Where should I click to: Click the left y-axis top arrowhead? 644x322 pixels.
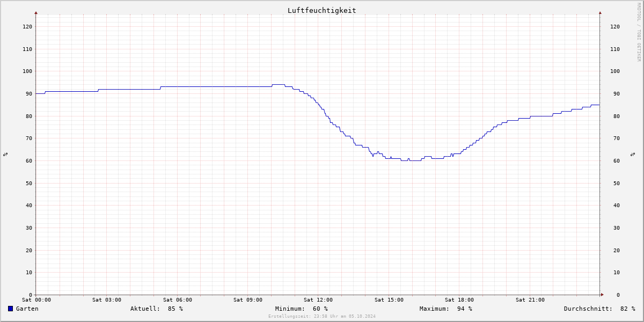36,12
